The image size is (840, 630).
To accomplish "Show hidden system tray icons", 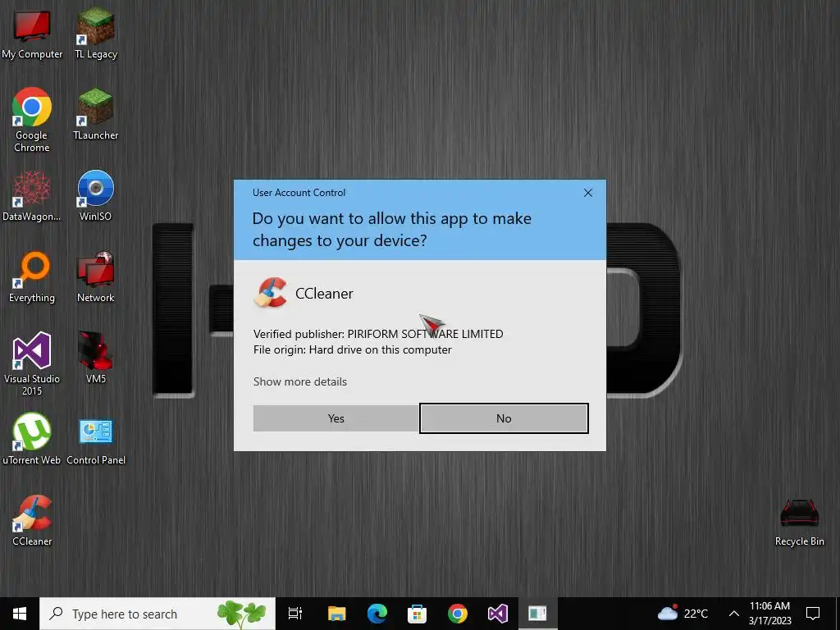I will (734, 614).
